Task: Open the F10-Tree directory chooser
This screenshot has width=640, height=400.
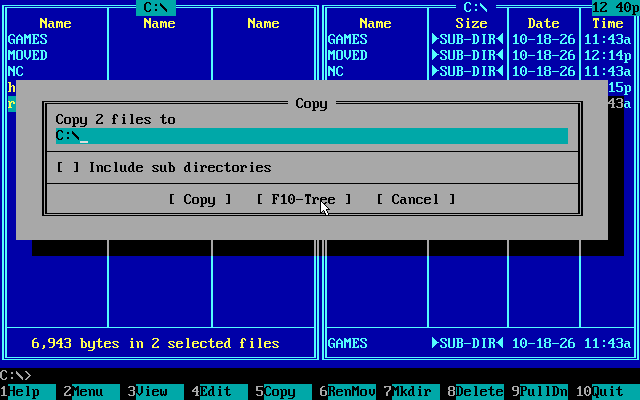Action: pos(303,199)
